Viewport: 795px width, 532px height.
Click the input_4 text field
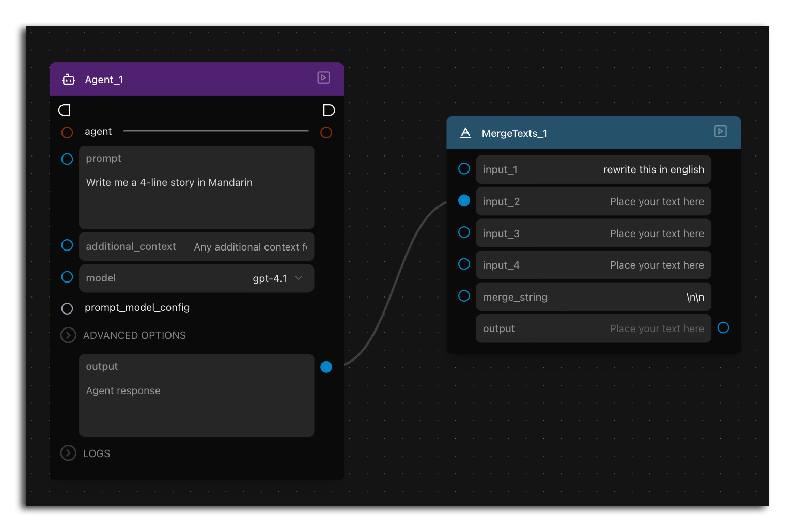point(593,265)
